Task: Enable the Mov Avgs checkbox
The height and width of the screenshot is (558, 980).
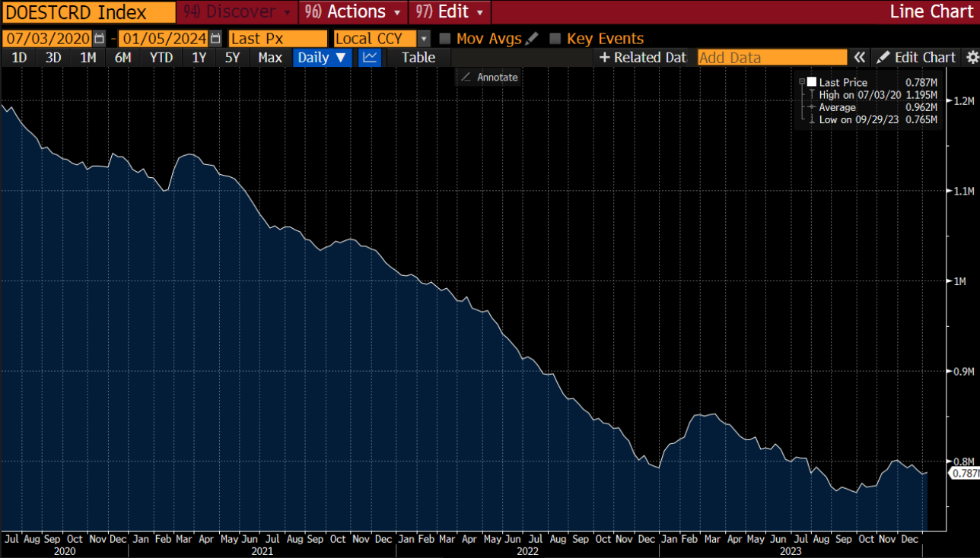Action: point(445,39)
